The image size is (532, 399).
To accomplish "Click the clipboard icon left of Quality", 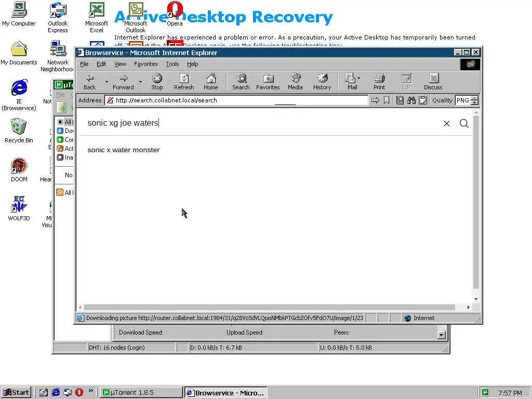I will [x=423, y=100].
